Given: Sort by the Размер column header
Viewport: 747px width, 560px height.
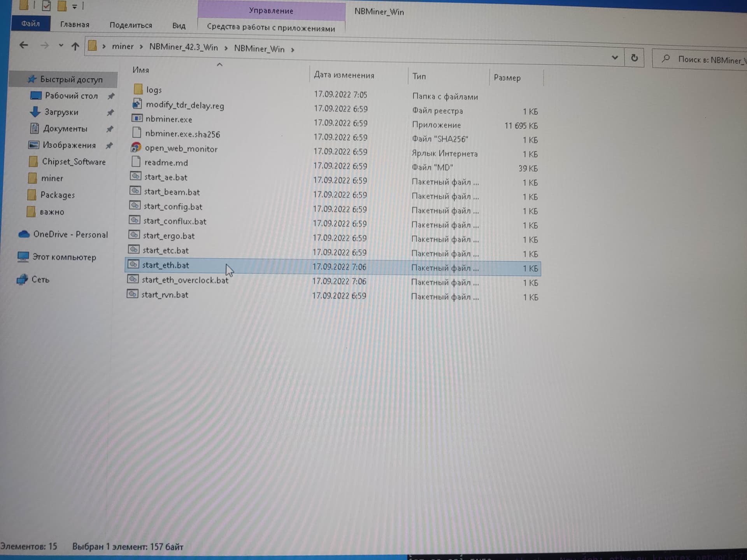Looking at the screenshot, I should click(x=507, y=78).
